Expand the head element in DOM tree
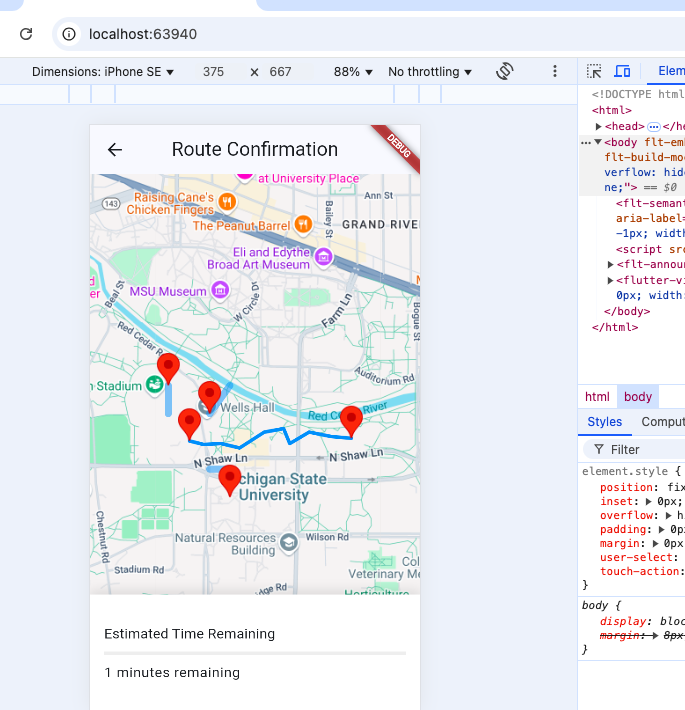The width and height of the screenshot is (685, 710). tap(599, 127)
